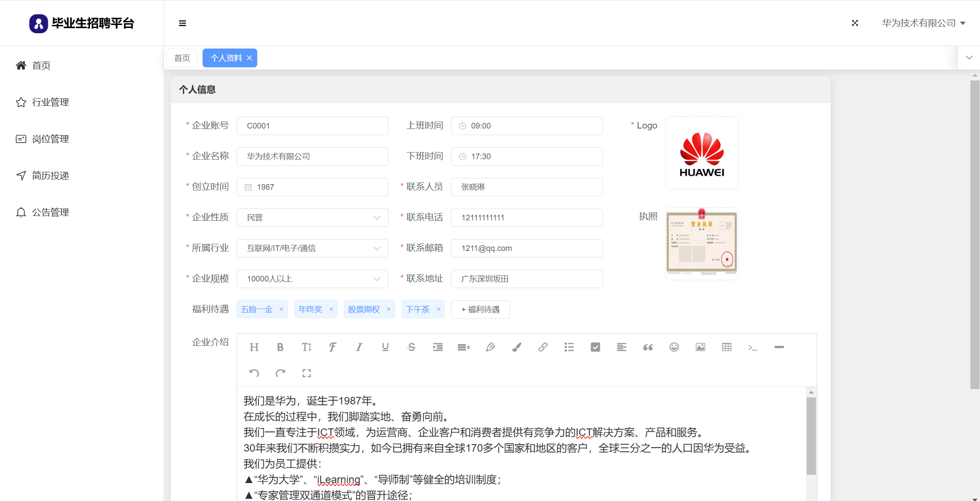
Task: Open the emoji picker in editor
Action: click(674, 347)
